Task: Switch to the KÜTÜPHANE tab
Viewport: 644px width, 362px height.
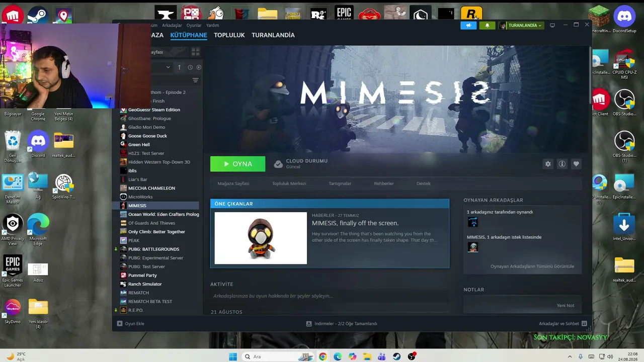Action: coord(189,35)
